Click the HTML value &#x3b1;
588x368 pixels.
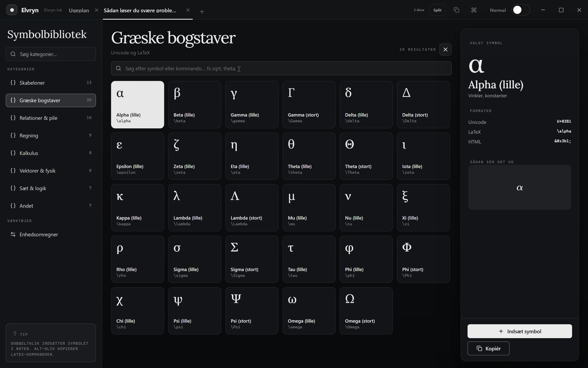pos(562,141)
